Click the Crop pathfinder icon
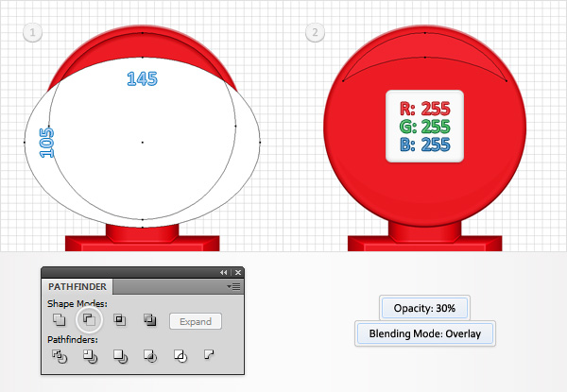 coord(150,357)
